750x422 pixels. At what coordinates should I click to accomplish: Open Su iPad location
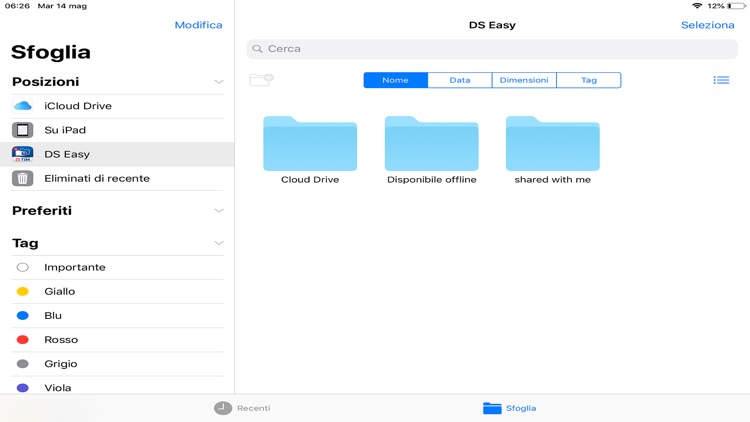click(65, 130)
